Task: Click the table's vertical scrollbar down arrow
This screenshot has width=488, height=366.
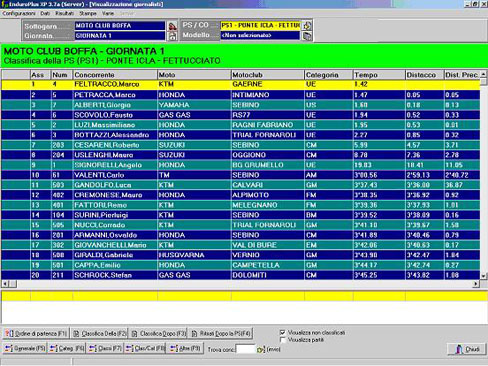Action: tap(483, 276)
